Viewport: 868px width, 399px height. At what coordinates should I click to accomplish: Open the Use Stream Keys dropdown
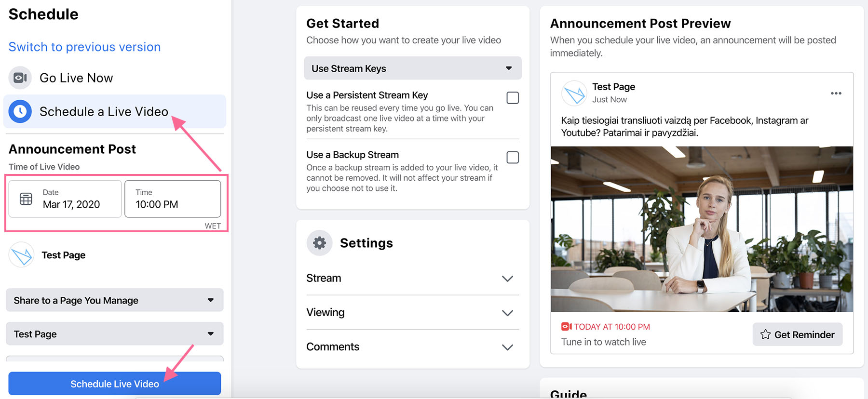pyautogui.click(x=413, y=68)
